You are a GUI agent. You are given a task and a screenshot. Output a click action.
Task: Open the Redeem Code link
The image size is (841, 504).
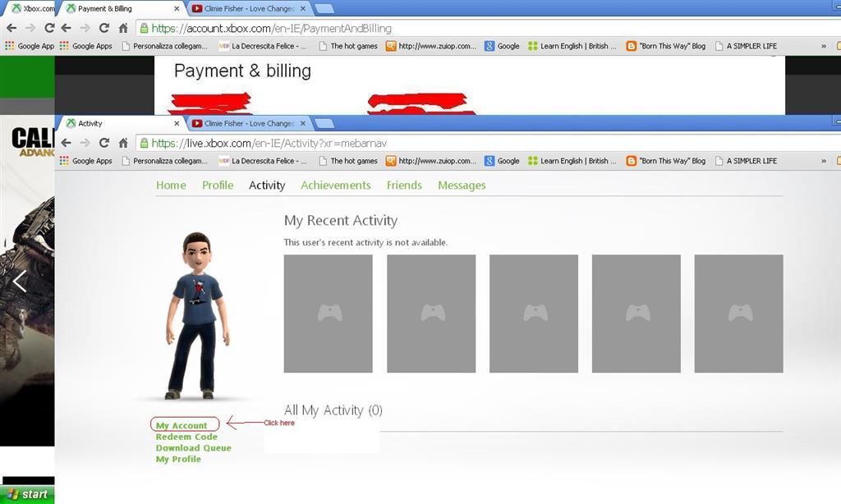click(x=186, y=437)
